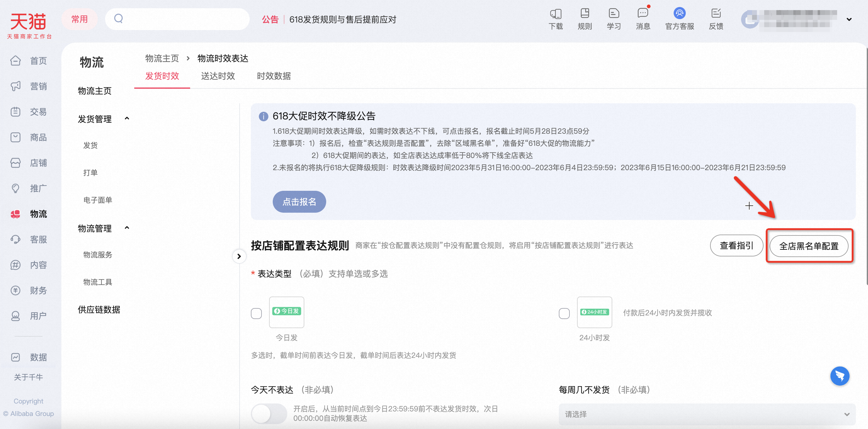Collapse the 发货管理 section
The width and height of the screenshot is (868, 429).
(127, 118)
